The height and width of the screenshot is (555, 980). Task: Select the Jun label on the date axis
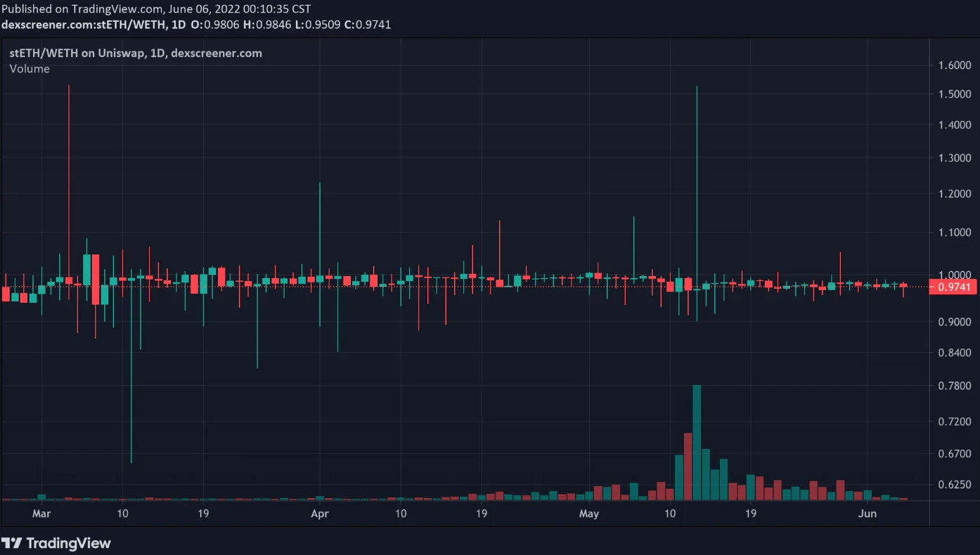868,514
